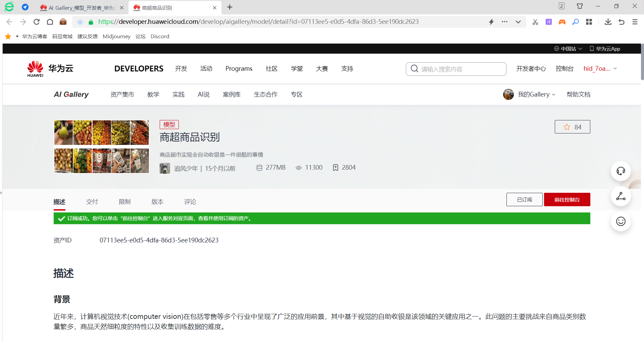Open the 控制台 link in header
Screen dimensions: 644x342
click(565, 69)
